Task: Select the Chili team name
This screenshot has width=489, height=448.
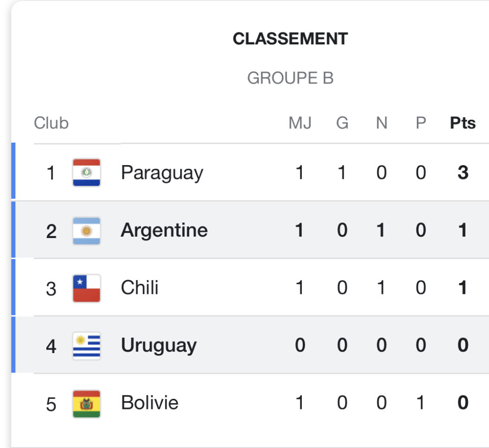Action: (x=139, y=287)
